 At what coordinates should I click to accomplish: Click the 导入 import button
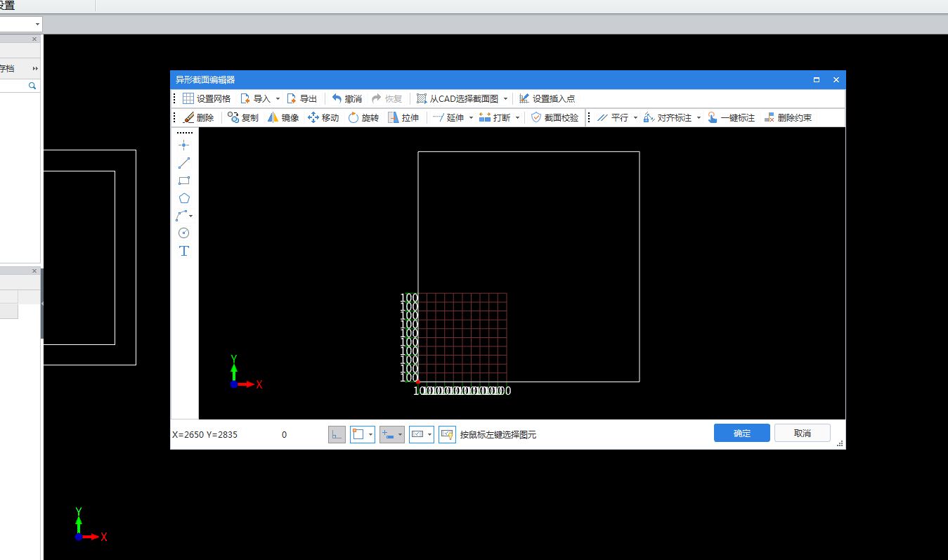tap(254, 98)
